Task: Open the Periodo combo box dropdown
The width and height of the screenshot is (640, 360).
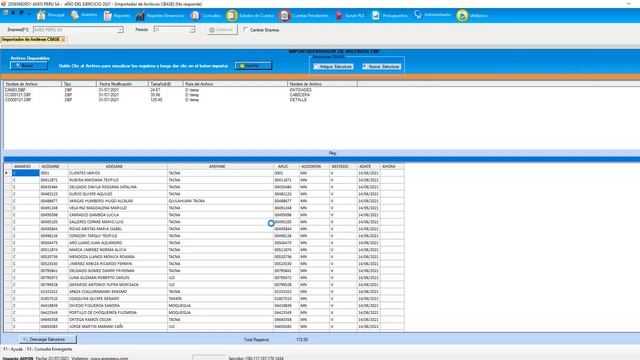Action: click(192, 30)
